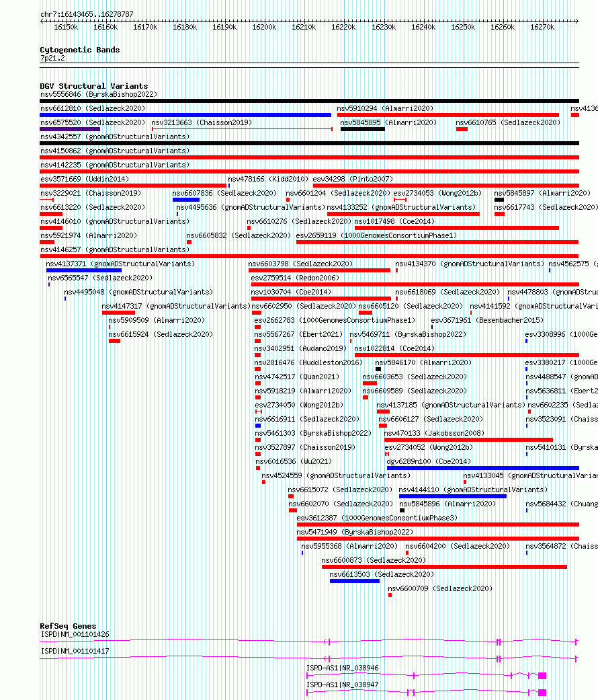This screenshot has width=598, height=700.
Task: Select esv3612387 (1000GenomesConsortiumPhase3) label
Action: [377, 518]
